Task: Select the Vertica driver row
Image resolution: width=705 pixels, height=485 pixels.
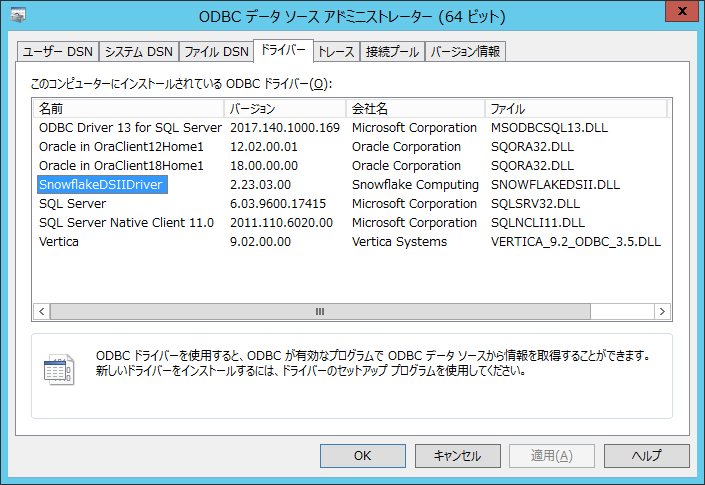Action: click(59, 241)
